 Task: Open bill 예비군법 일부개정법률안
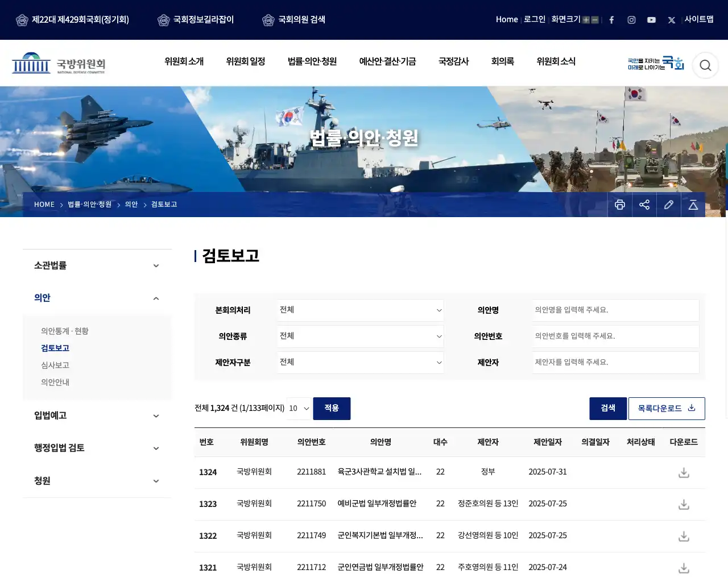(x=377, y=504)
